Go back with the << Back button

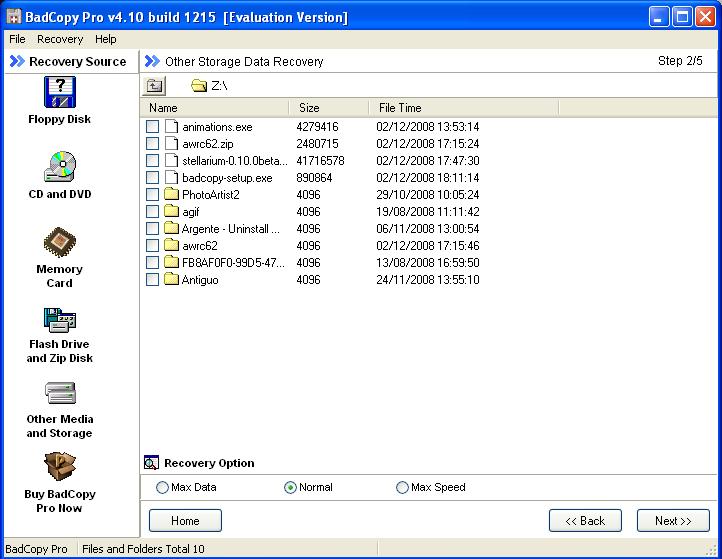(x=585, y=520)
